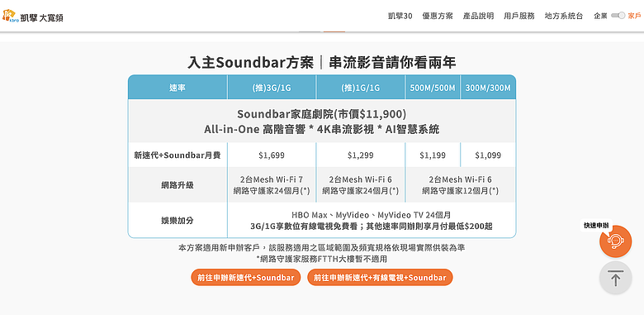Click the $1,099 monthly fee cell
Screen dimensions: 644x315
pyautogui.click(x=488, y=155)
